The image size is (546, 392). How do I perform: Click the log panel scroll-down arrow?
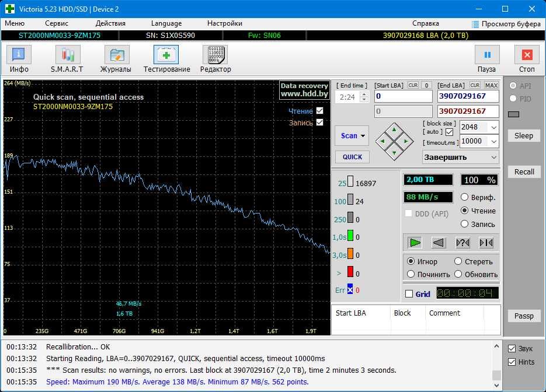[496, 386]
